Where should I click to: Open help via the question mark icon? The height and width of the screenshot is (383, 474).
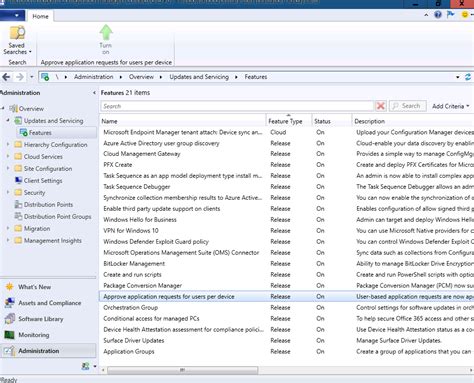[x=438, y=15]
